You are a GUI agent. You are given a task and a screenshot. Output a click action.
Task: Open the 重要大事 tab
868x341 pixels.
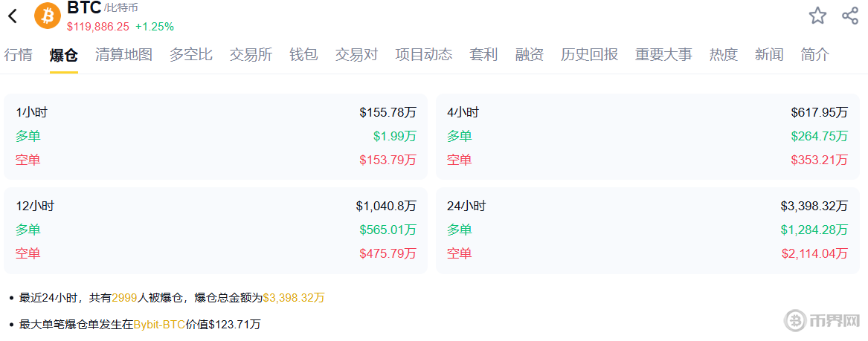click(x=663, y=54)
